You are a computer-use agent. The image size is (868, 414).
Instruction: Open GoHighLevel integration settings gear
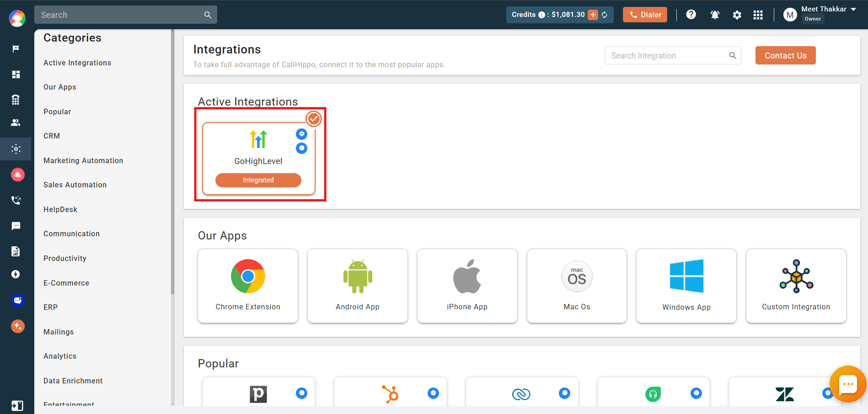(301, 134)
